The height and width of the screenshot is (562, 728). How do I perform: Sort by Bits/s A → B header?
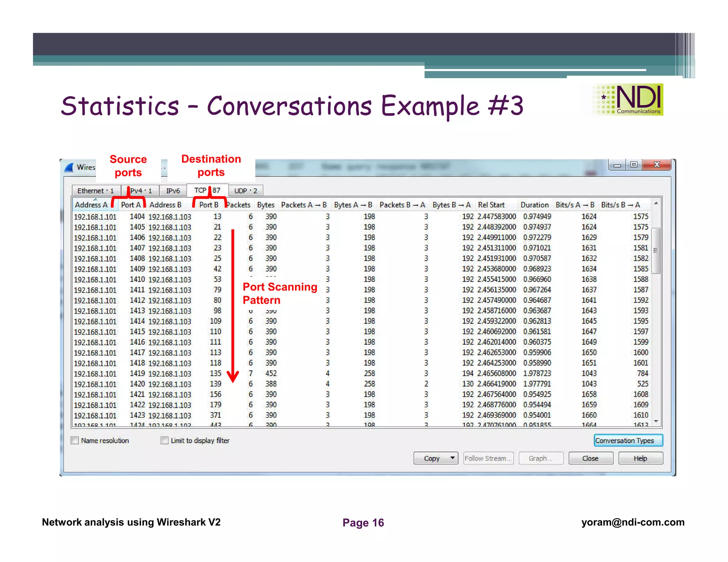coord(575,205)
